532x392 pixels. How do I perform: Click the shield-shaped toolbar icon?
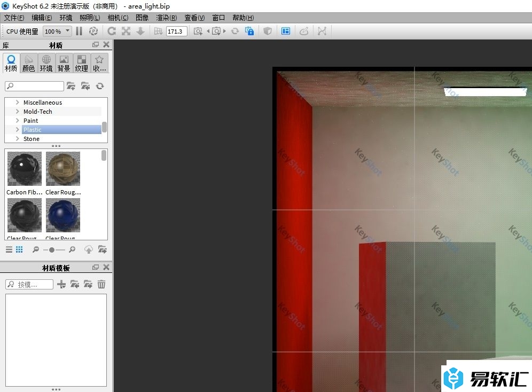coord(268,31)
